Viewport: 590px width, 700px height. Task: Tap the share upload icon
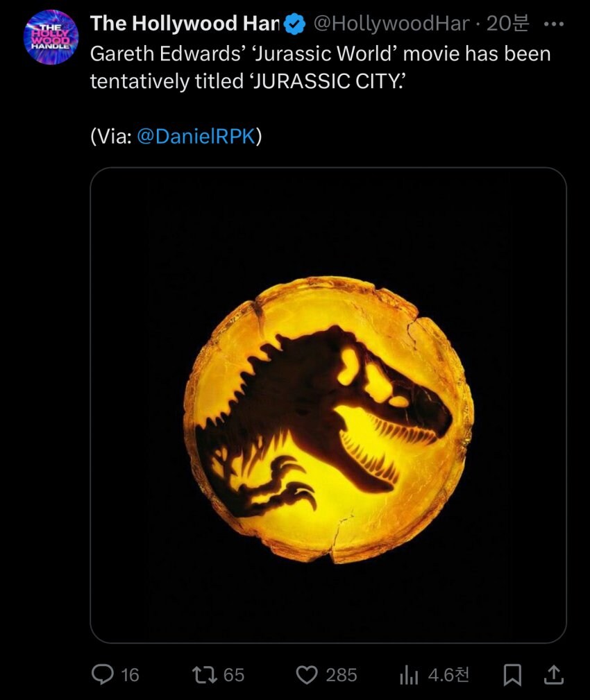coord(555,674)
